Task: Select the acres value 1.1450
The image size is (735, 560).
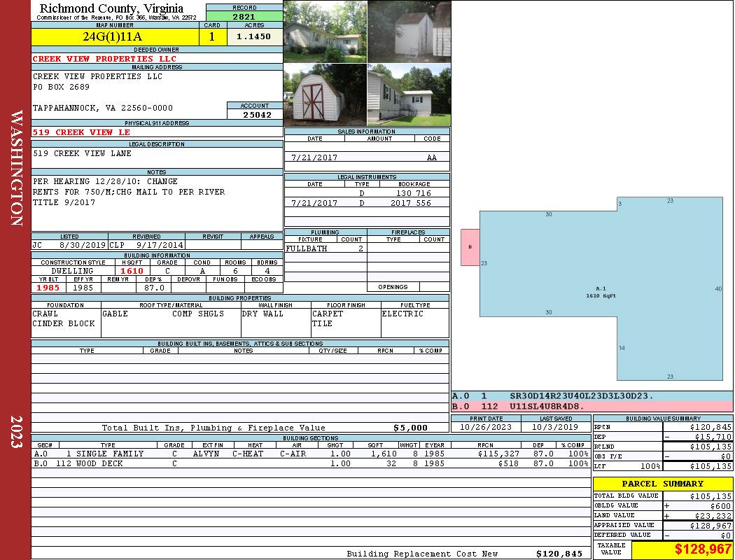Action: tap(254, 37)
